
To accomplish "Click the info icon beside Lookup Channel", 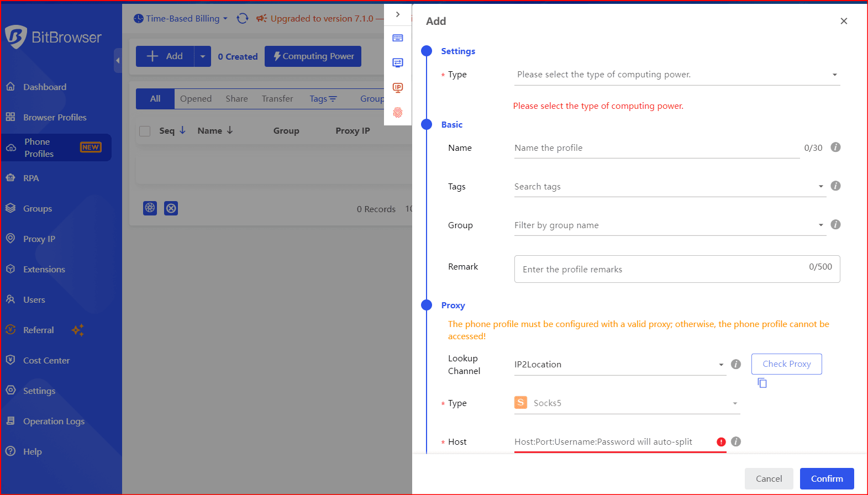I will click(735, 364).
